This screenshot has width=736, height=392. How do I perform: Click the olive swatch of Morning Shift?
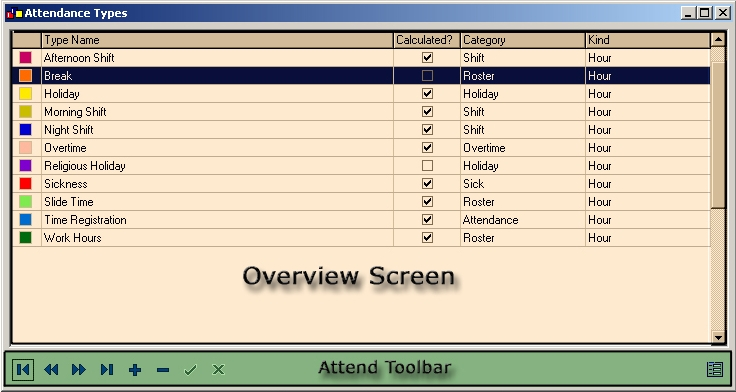tap(25, 111)
